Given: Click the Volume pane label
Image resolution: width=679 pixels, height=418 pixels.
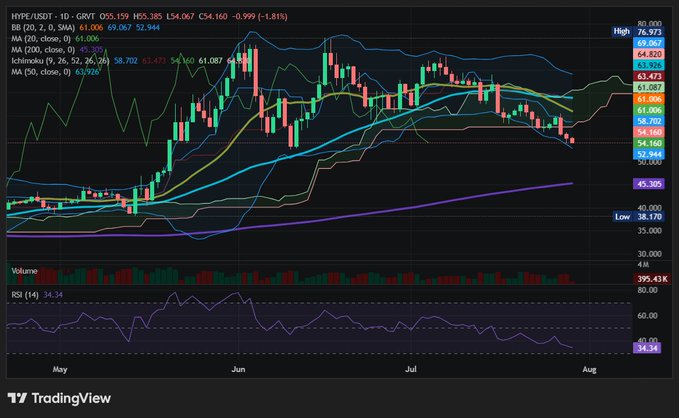Looking at the screenshot, I should (24, 271).
